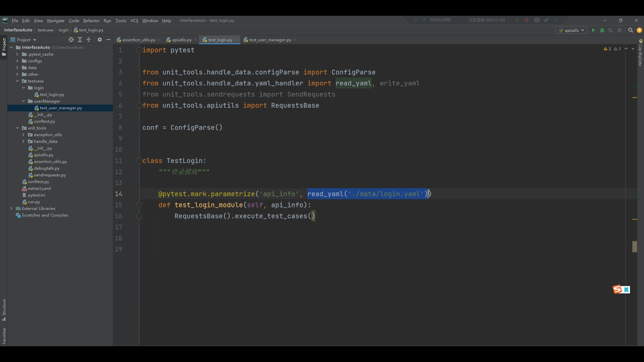Toggle fold of class TestLogin
The height and width of the screenshot is (362, 644).
[x=139, y=161]
